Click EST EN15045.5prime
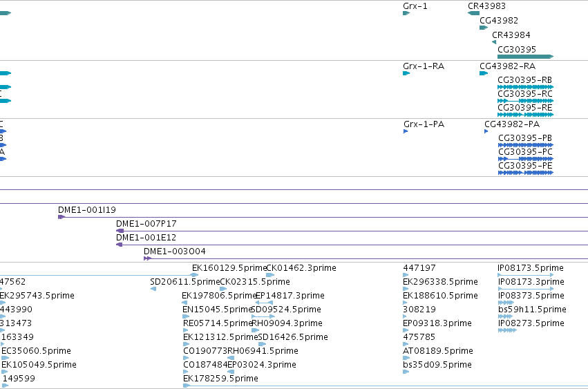588x389 pixels. 186,316
